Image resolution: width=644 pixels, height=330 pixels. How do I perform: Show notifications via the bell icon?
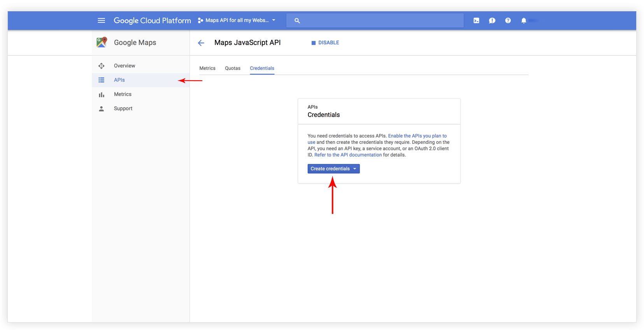524,21
